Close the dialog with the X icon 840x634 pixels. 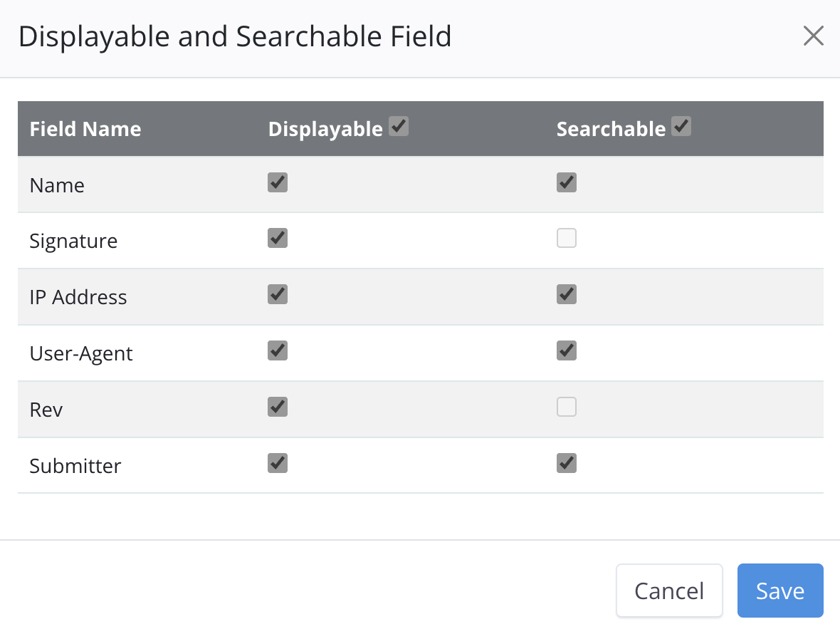[x=813, y=36]
